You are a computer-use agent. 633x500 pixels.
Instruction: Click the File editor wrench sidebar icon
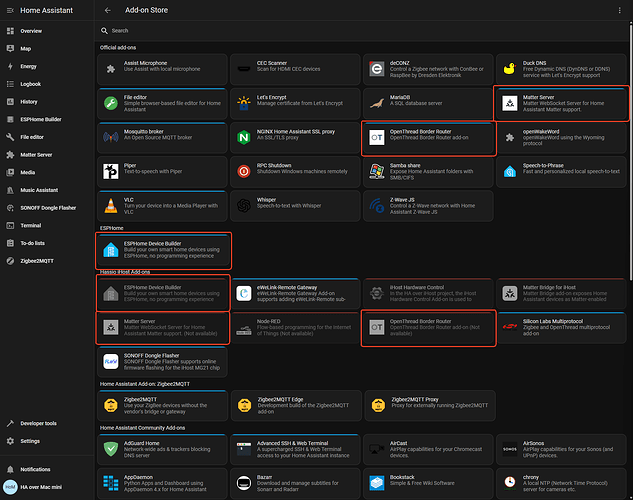coord(10,137)
